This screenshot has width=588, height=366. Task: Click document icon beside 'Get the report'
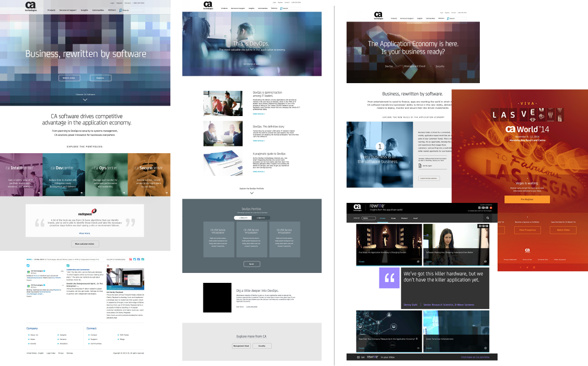click(x=420, y=165)
